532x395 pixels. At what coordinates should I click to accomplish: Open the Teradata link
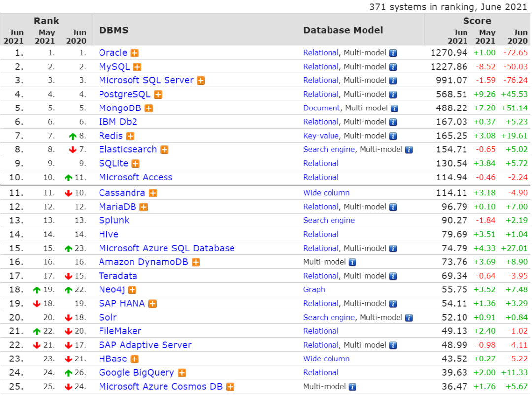[118, 276]
